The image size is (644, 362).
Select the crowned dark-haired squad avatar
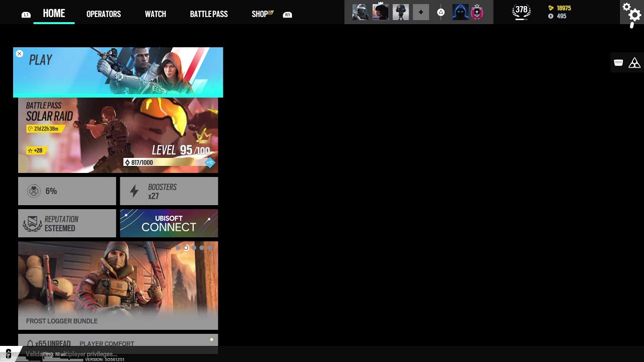pos(380,12)
